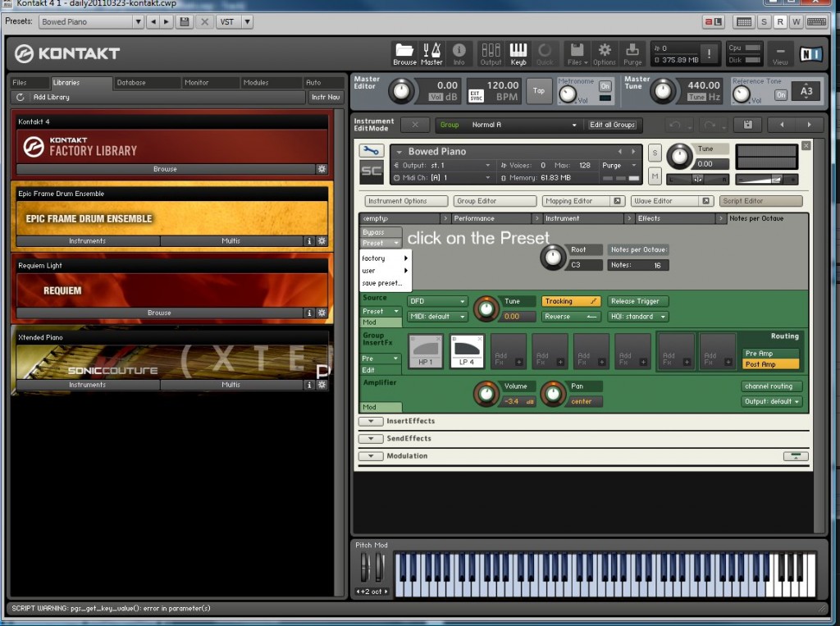The height and width of the screenshot is (626, 840).
Task: Open the Output: default dropdown
Action: [x=771, y=402]
